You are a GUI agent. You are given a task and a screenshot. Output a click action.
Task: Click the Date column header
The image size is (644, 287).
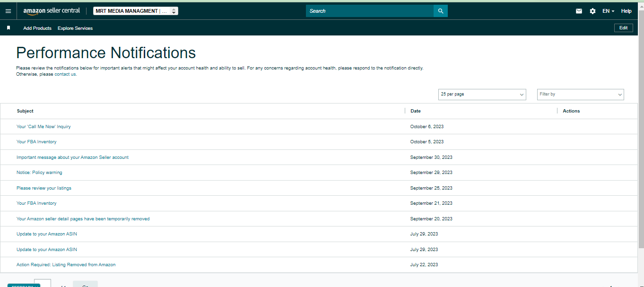tap(416, 111)
